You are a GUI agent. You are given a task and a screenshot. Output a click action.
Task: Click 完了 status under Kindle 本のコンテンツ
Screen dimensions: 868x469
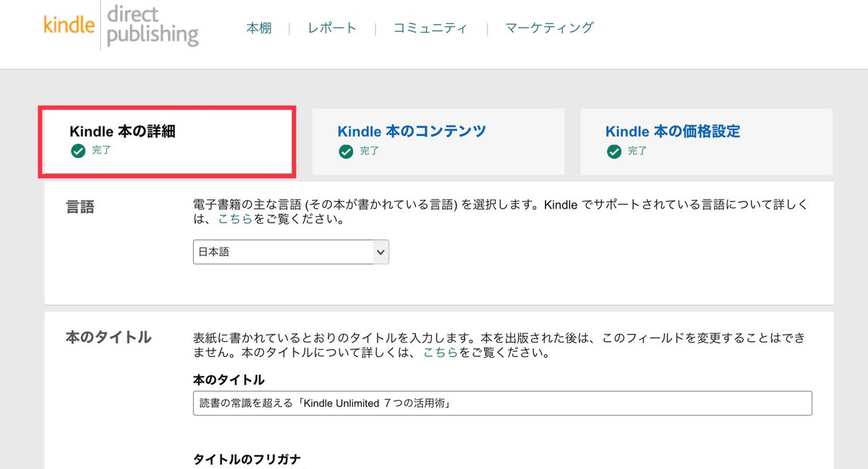369,151
